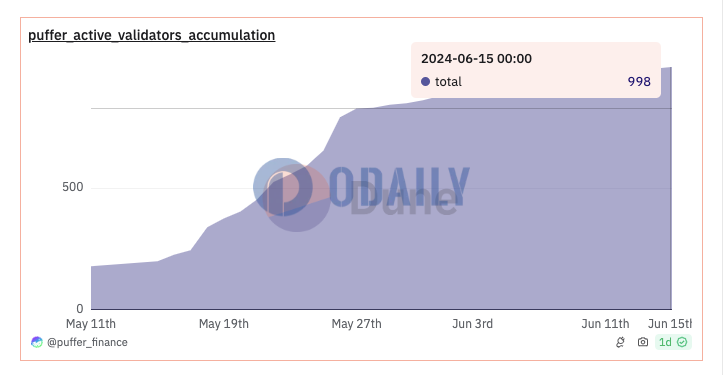
Task: Click the green verified checkmark badge icon
Action: [x=682, y=342]
